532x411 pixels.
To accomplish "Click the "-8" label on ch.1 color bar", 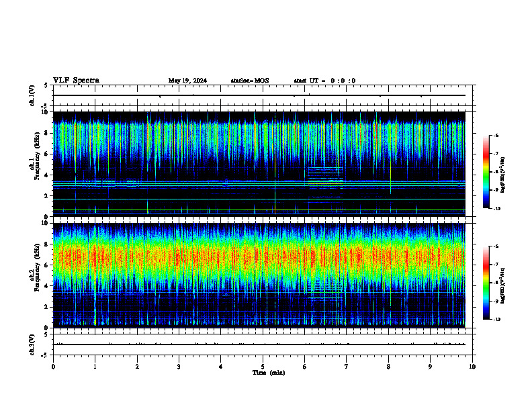I will coord(496,172).
